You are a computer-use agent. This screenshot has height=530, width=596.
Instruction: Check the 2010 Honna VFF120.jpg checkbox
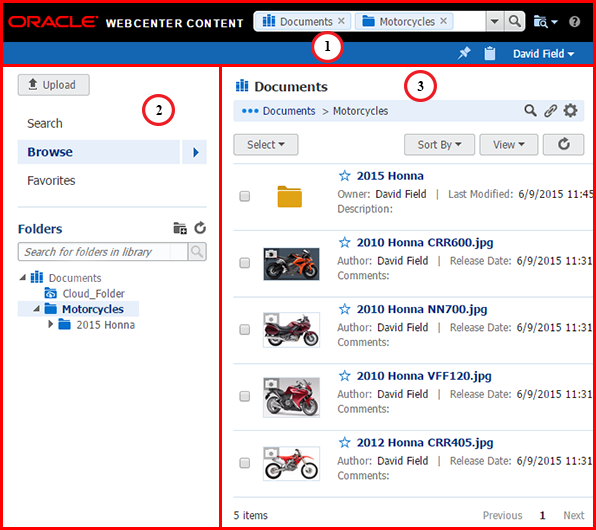[244, 396]
